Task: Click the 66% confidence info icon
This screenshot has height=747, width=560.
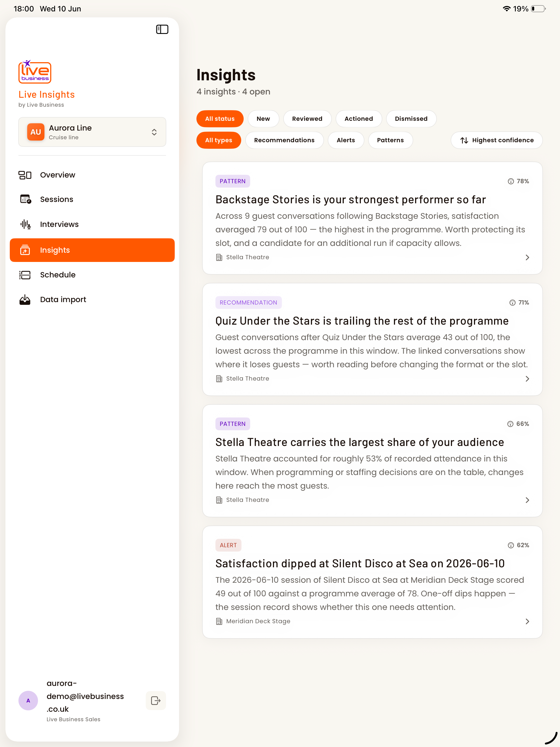Action: [510, 424]
